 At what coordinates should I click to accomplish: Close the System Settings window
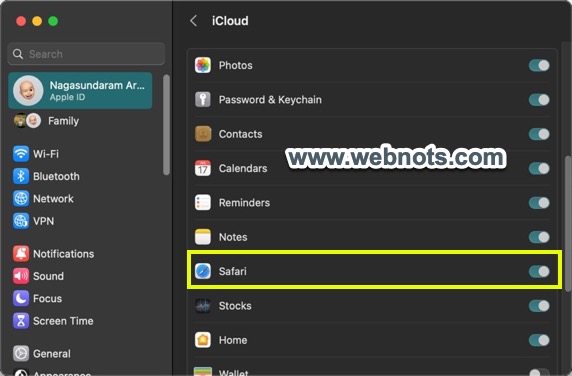coord(21,21)
